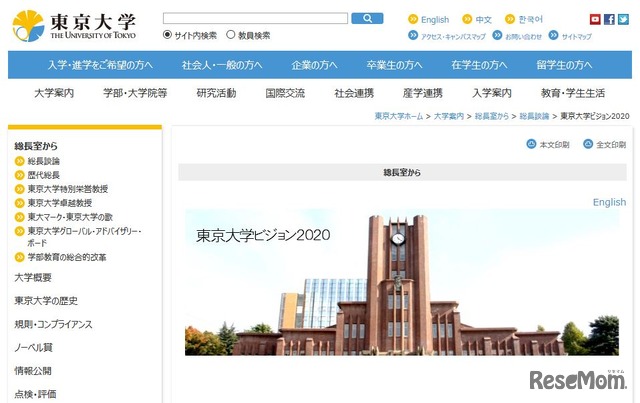Viewport: 640px width, 403px height.
Task: Click arrow icon beside お問い合わせ
Action: point(497,36)
